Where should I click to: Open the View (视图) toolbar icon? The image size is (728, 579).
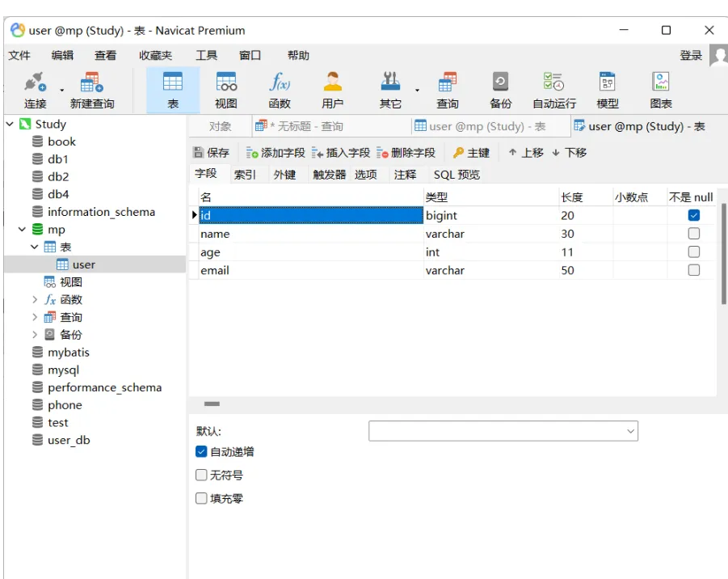226,90
